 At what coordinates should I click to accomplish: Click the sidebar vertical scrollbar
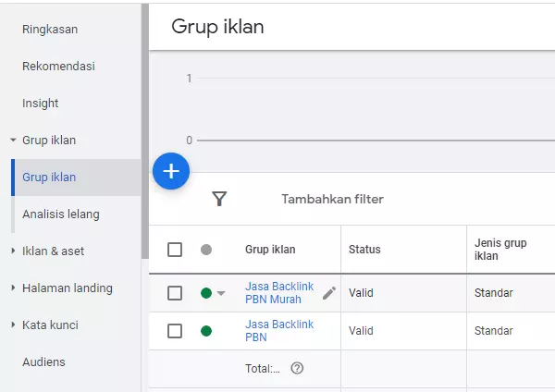click(x=145, y=131)
